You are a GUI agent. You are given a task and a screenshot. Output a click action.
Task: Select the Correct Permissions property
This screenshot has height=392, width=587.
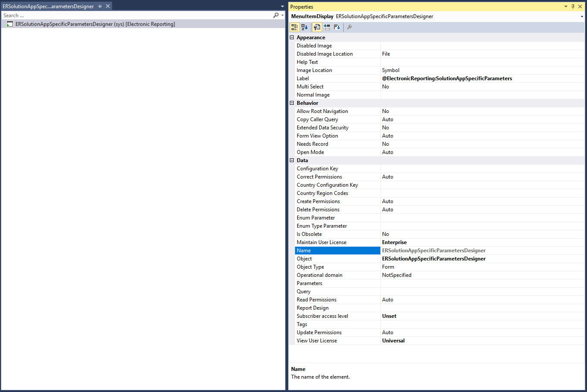pos(338,177)
